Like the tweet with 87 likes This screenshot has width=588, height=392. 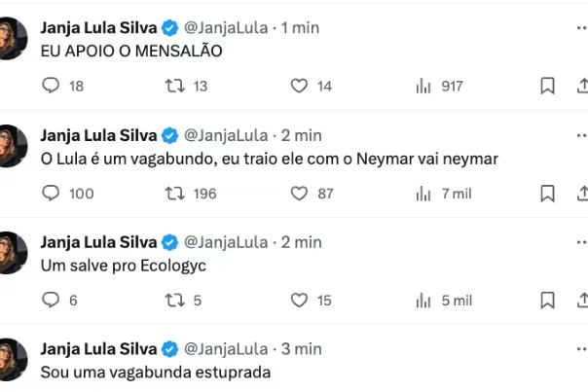(x=299, y=193)
